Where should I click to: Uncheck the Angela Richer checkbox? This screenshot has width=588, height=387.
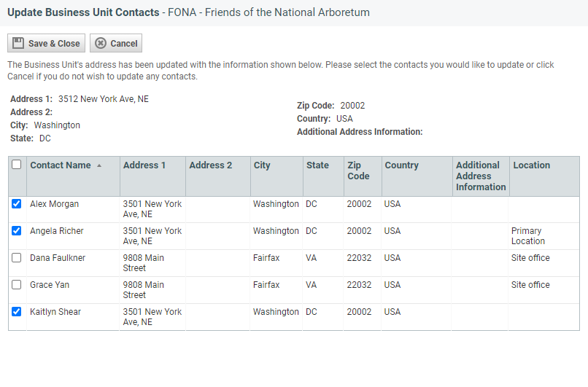click(17, 230)
